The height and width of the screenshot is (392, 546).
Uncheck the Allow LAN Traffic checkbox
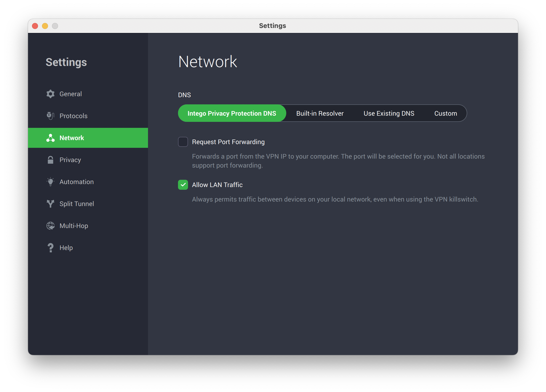coord(183,185)
